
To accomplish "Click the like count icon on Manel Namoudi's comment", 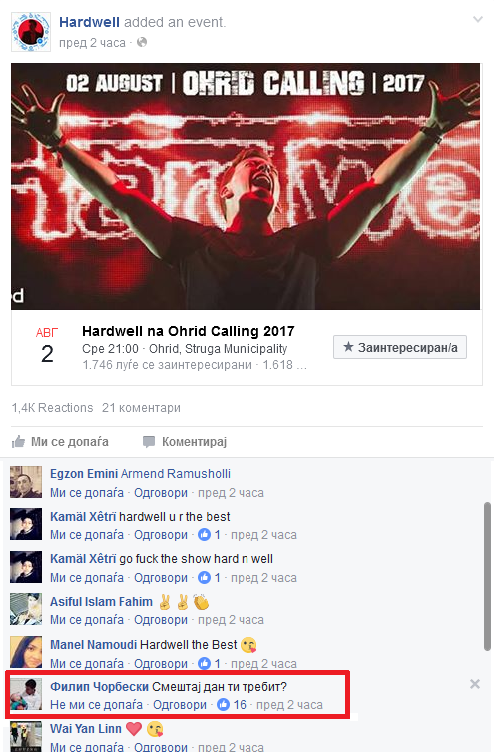I will tap(204, 663).
